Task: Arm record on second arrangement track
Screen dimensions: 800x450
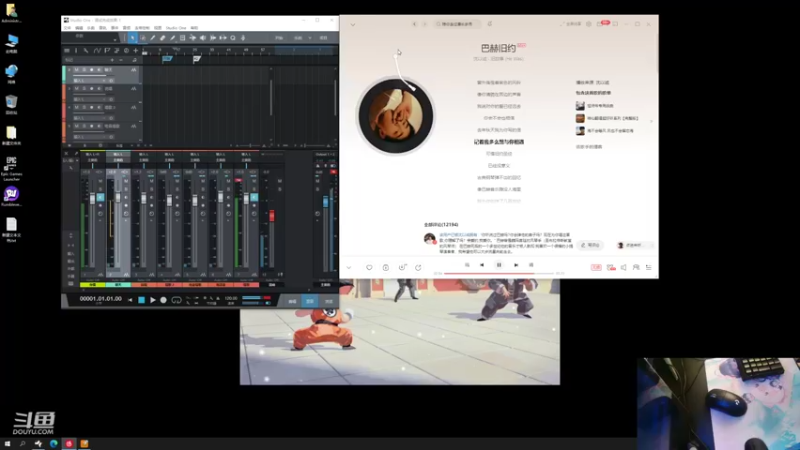Action: (x=92, y=89)
